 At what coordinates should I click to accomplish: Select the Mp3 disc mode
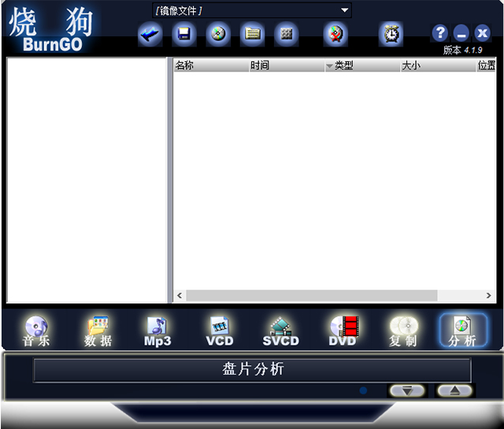[157, 331]
